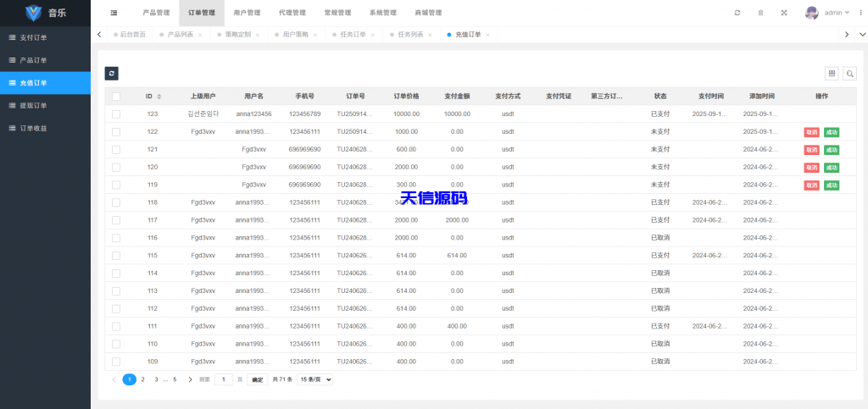Open the 代理管理 top menu

[x=292, y=13]
